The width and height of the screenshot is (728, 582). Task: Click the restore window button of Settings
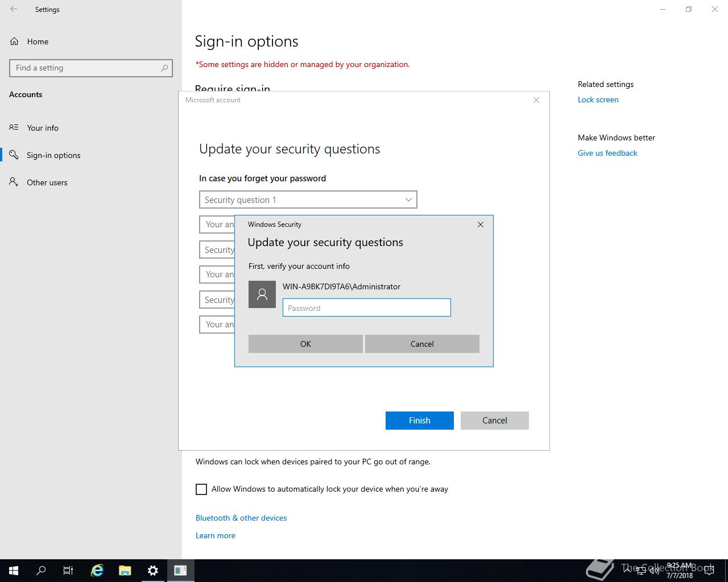click(689, 9)
